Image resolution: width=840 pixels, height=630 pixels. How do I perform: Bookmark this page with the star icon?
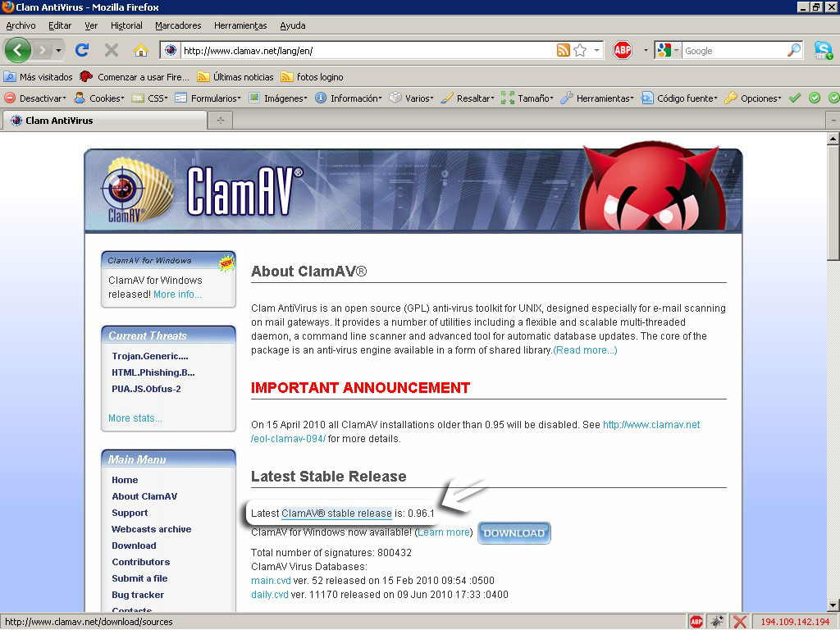(x=580, y=50)
